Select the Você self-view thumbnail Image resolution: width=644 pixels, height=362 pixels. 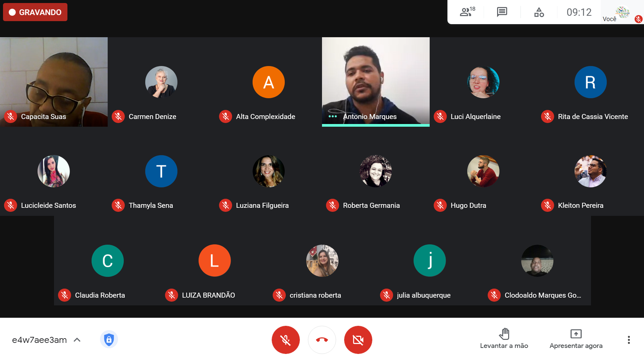622,12
